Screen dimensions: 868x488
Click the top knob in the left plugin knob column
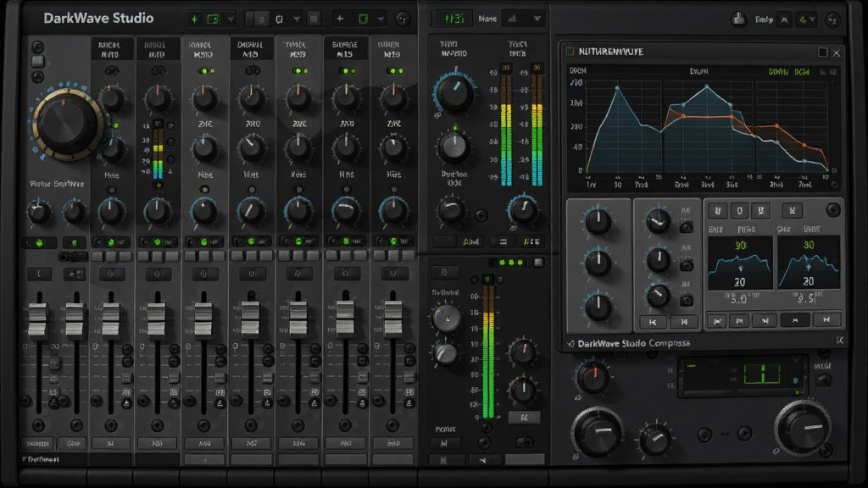(598, 221)
